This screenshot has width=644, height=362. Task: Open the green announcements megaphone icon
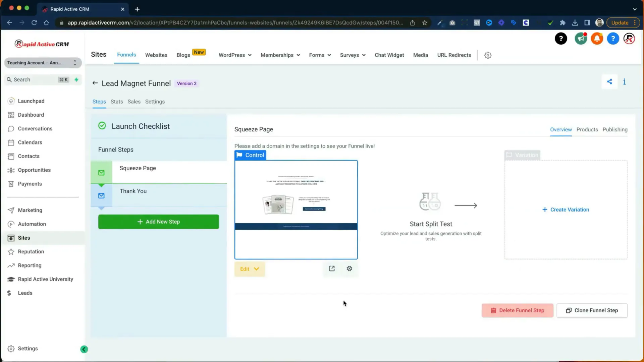pyautogui.click(x=581, y=39)
